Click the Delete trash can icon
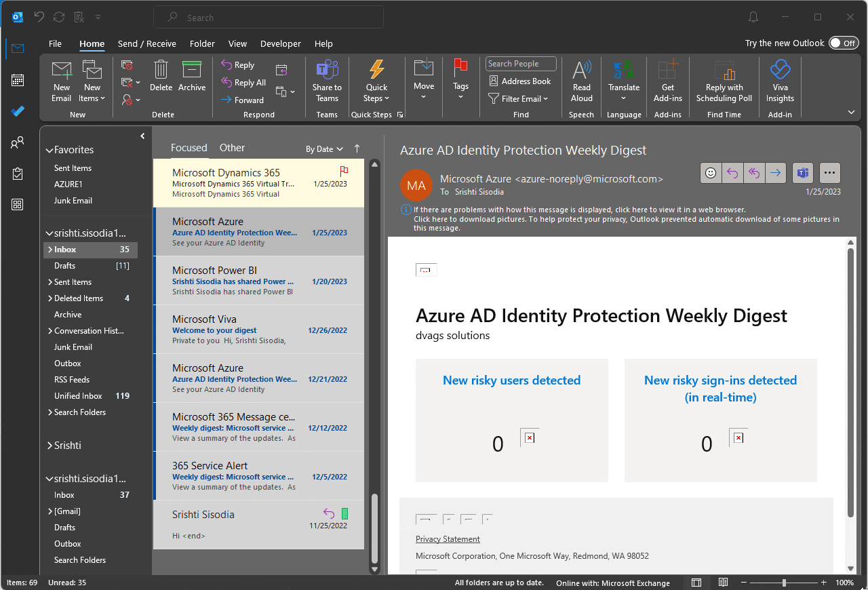 (x=161, y=75)
